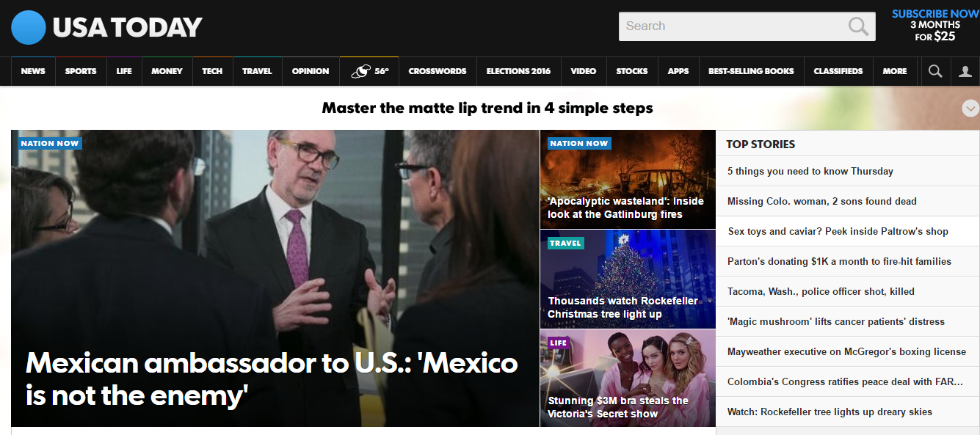Screen dimensions: 980x435
Task: Open the Gatlinburg fires story thumbnail
Action: click(x=628, y=179)
